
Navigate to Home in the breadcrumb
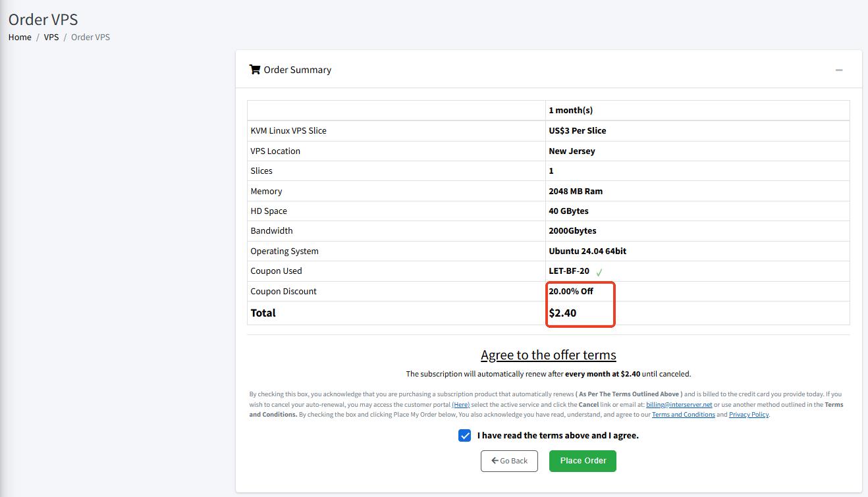tap(20, 37)
